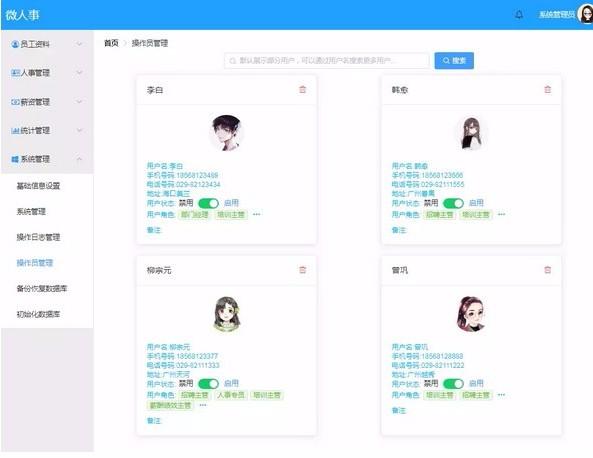This screenshot has width=593, height=458.
Task: Click the 系统管理 windows icon in sidebar
Action: tap(15, 159)
